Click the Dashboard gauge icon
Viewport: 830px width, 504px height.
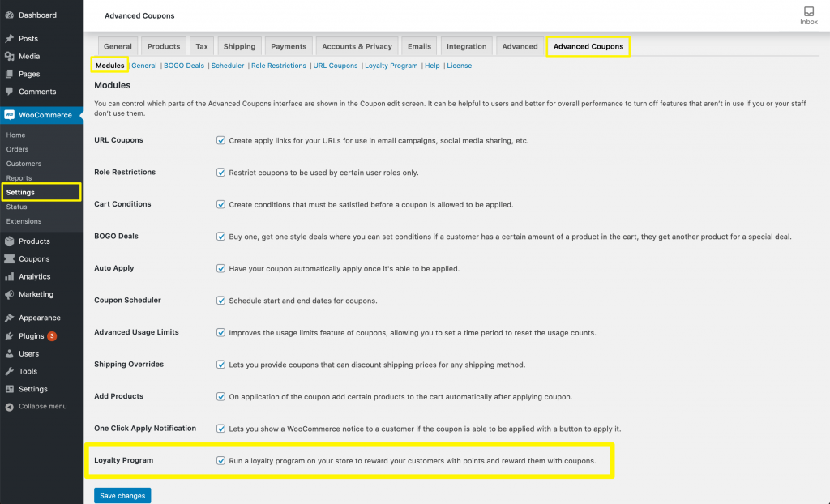(10, 15)
